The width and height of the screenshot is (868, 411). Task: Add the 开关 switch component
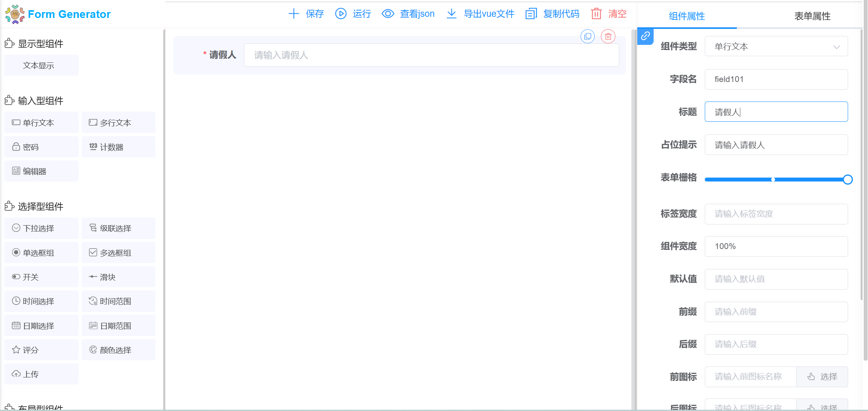coord(41,277)
